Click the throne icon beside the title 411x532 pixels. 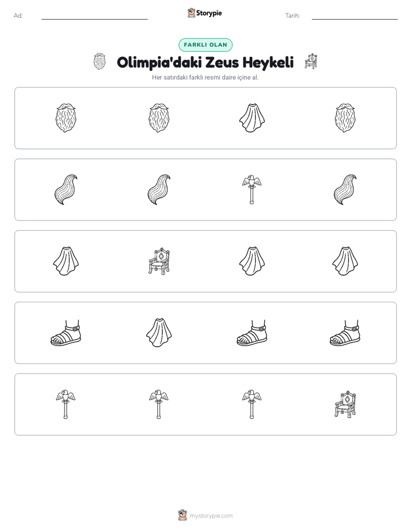[311, 61]
